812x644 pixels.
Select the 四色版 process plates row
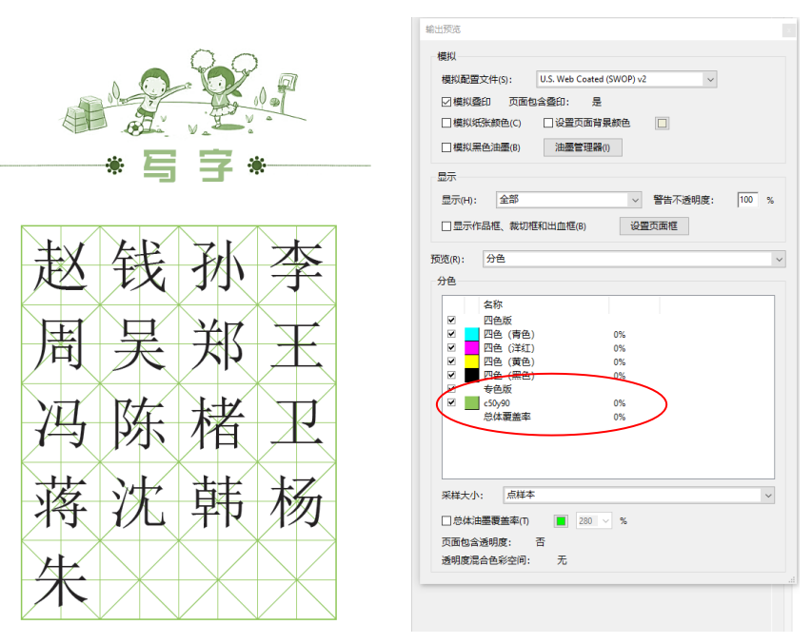click(498, 321)
